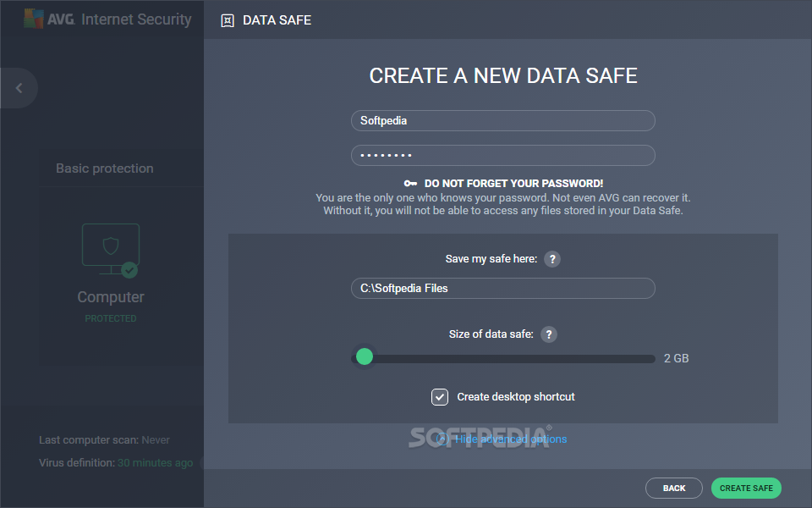Toggle the Create desktop shortcut checkbox
The height and width of the screenshot is (508, 812).
tap(440, 397)
